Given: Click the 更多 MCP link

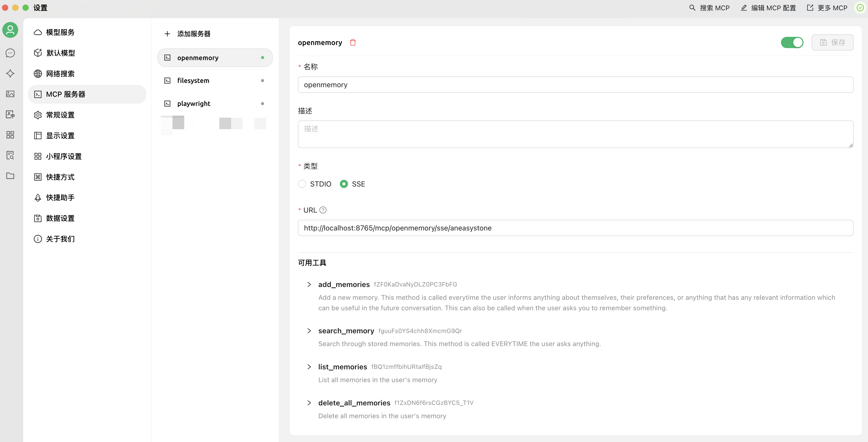Looking at the screenshot, I should pyautogui.click(x=827, y=8).
